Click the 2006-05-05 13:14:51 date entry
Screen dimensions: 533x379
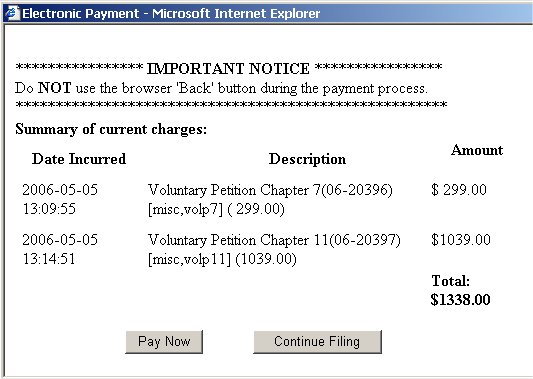click(60, 249)
